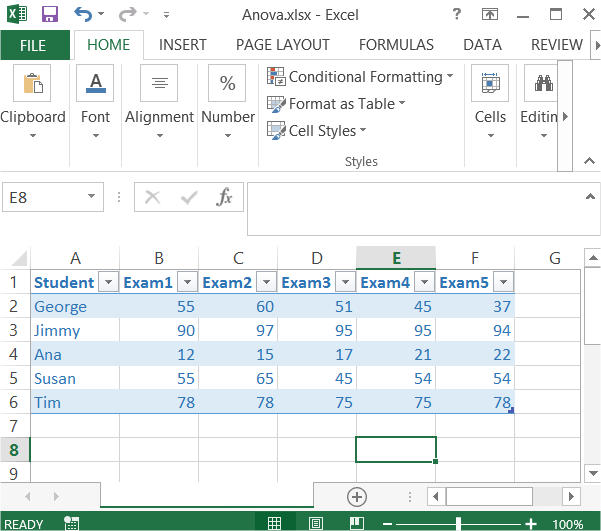Viewport: 601px width, 531px height.
Task: Click the Save icon in quick access toolbar
Action: [50, 14]
